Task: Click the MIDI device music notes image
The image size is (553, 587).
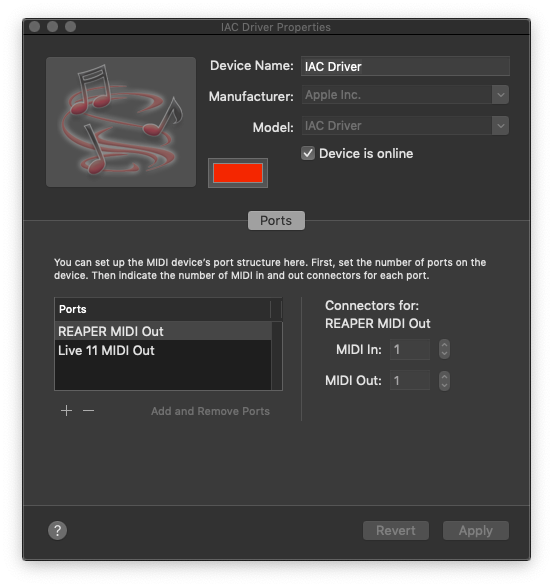Action: click(x=121, y=122)
